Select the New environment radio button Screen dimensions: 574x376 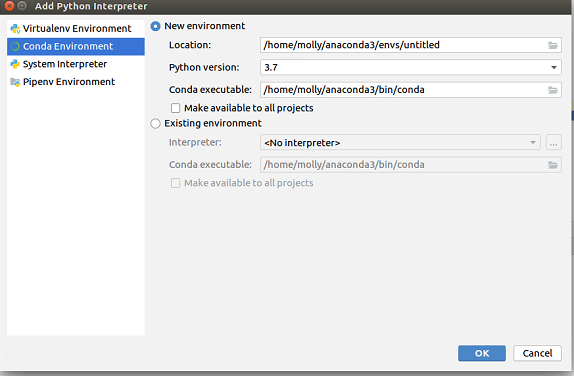coord(155,26)
